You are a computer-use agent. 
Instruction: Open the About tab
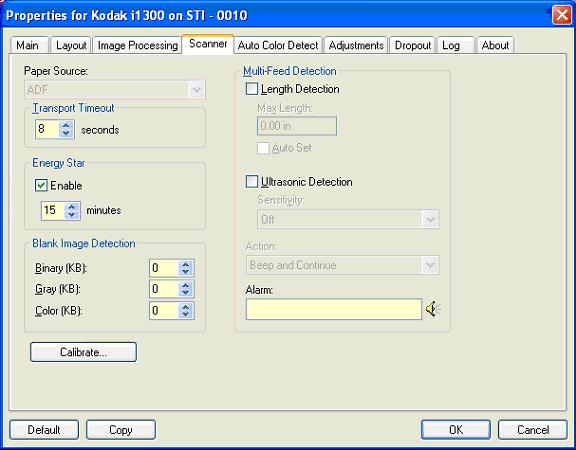point(495,46)
